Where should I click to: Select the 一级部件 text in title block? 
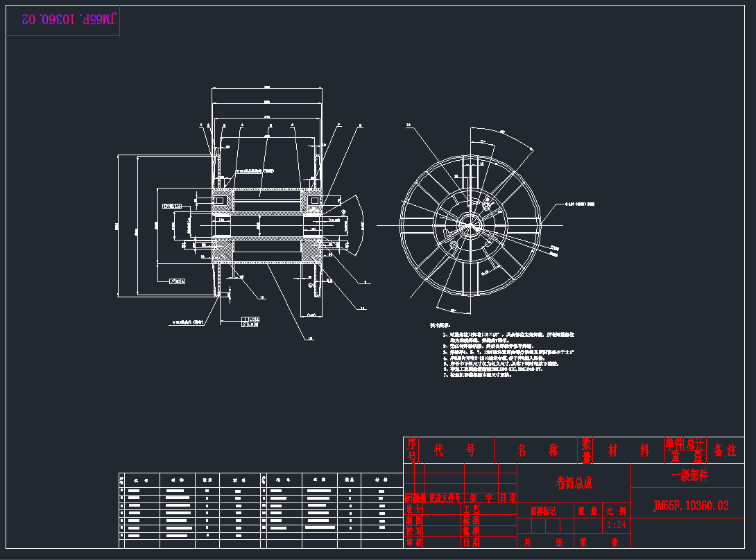point(689,476)
